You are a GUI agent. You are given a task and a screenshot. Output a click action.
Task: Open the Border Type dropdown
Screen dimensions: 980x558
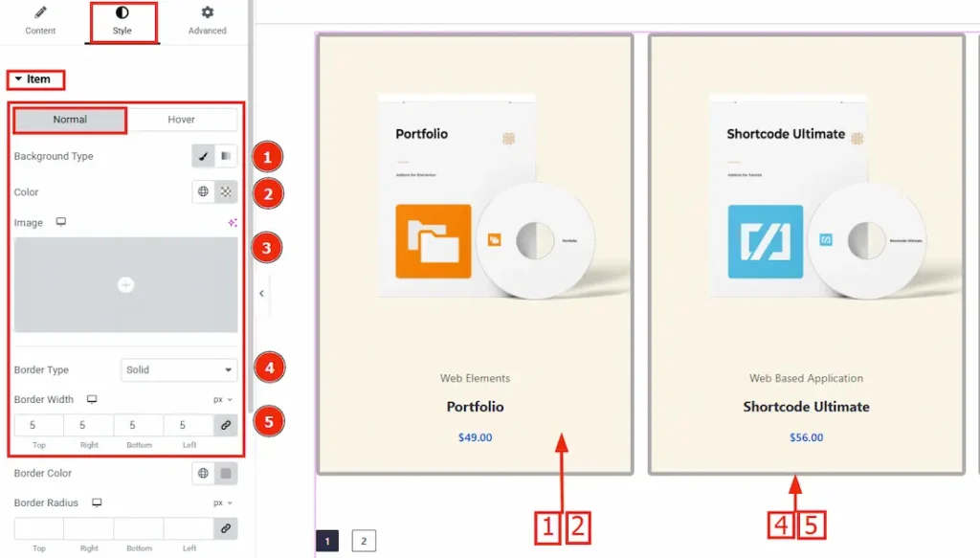179,369
